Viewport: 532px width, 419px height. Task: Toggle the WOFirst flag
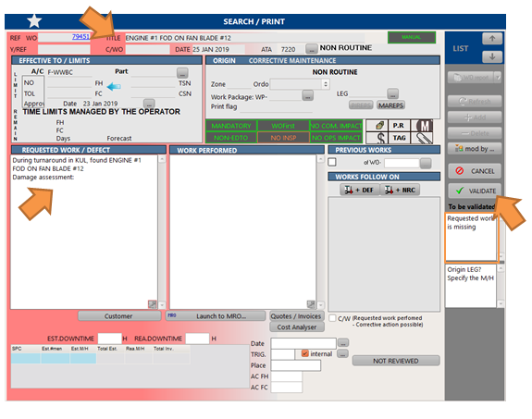point(283,126)
